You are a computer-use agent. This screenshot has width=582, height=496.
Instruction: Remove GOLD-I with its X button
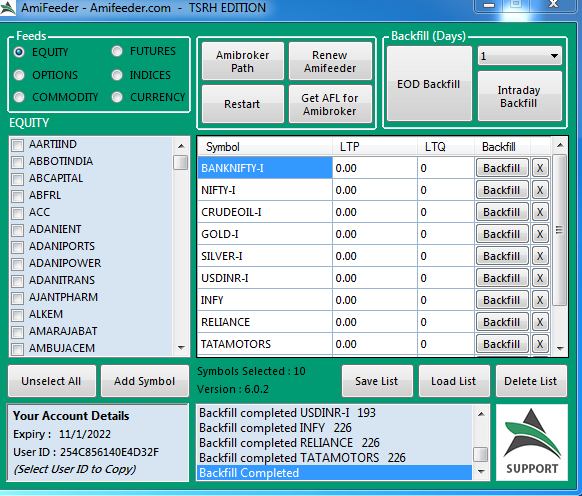point(540,234)
